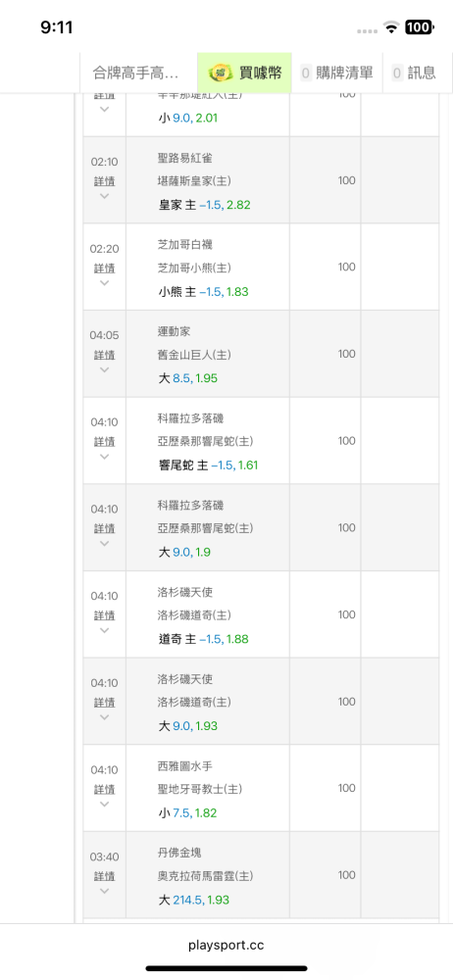Tap the playsport.cc address bar

pos(226,945)
